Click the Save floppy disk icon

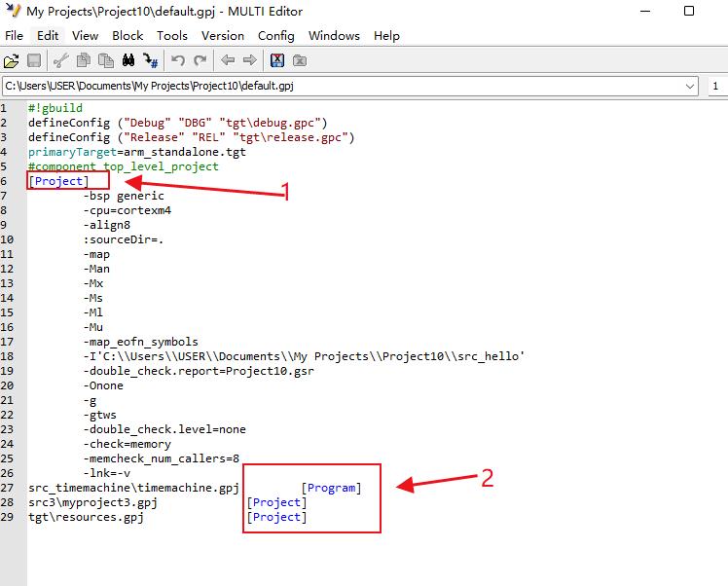coord(34,60)
